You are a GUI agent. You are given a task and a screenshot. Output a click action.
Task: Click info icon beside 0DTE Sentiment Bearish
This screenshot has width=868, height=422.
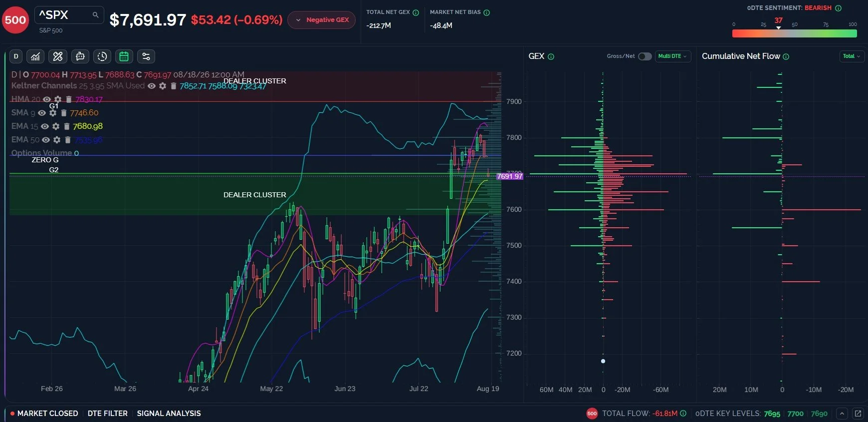(x=838, y=8)
